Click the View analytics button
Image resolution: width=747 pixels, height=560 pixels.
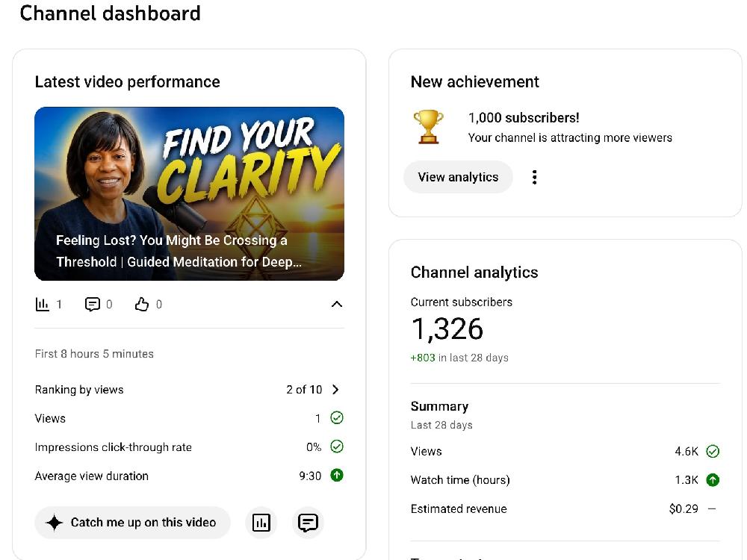(459, 177)
